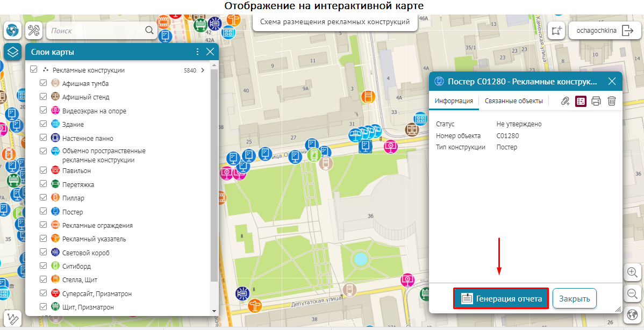
Task: Open the tools wrench icon
Action: coord(34,31)
